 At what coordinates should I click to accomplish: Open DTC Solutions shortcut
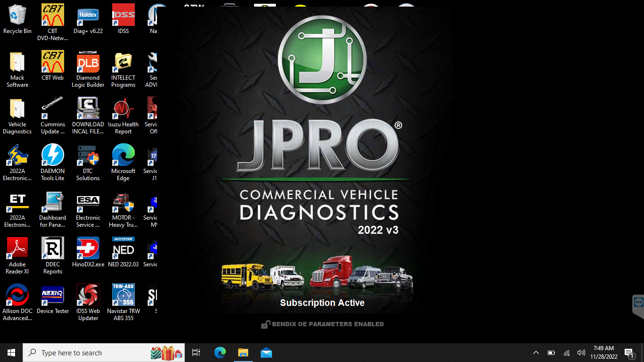[88, 156]
